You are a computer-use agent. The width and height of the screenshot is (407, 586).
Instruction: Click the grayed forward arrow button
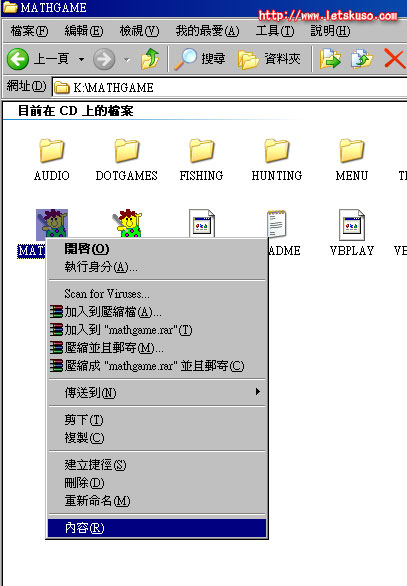pyautogui.click(x=104, y=59)
